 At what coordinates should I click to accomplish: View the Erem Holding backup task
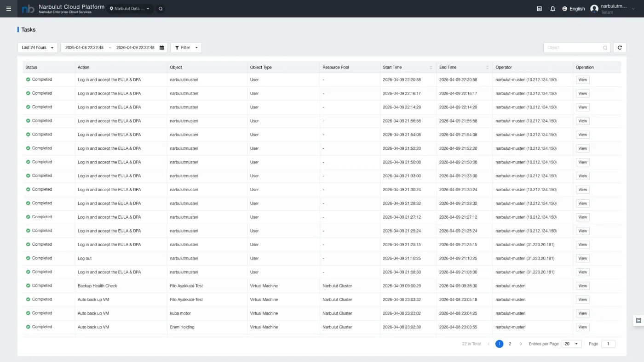click(x=583, y=327)
